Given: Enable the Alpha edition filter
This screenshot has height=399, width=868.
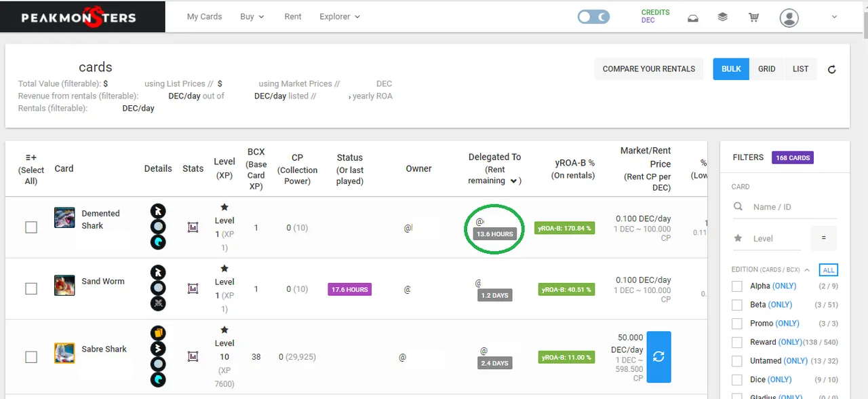Looking at the screenshot, I should (x=737, y=286).
